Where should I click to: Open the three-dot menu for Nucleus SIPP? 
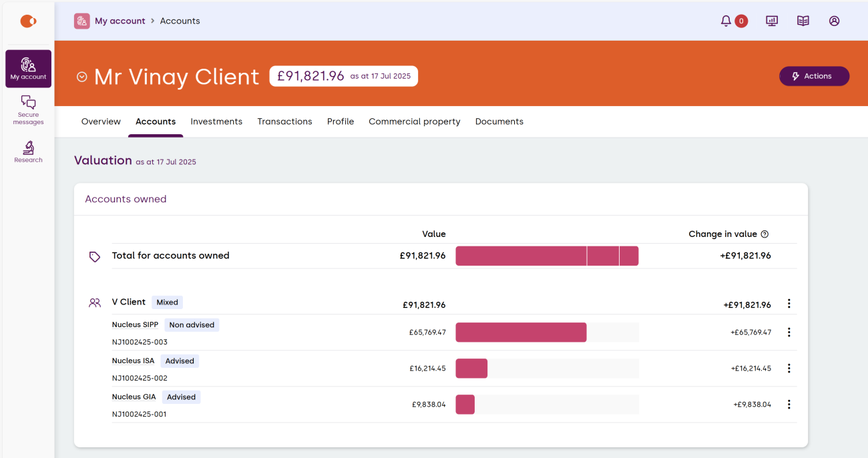(x=789, y=332)
